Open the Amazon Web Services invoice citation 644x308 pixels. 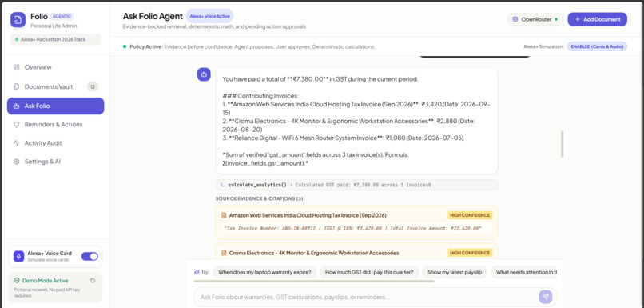(356, 222)
